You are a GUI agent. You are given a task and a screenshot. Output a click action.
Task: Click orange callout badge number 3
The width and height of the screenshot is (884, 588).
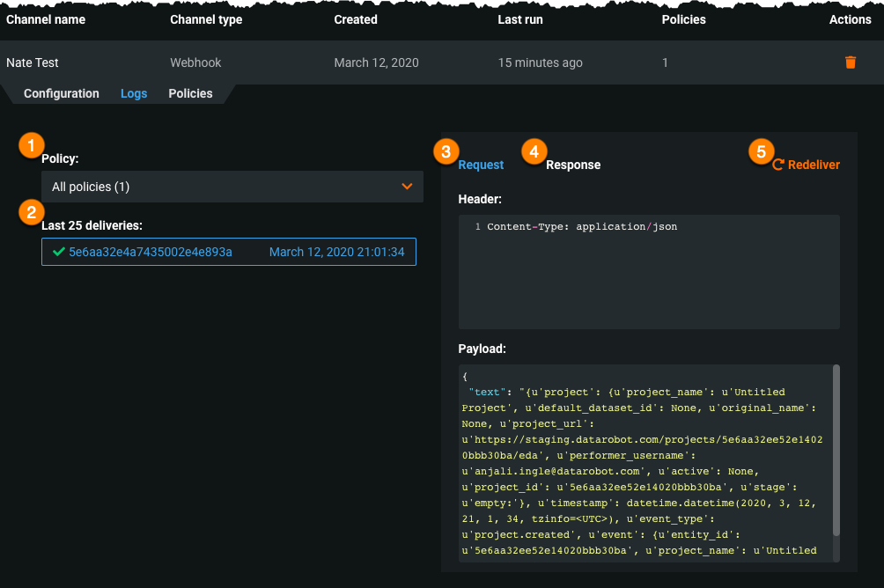446,151
